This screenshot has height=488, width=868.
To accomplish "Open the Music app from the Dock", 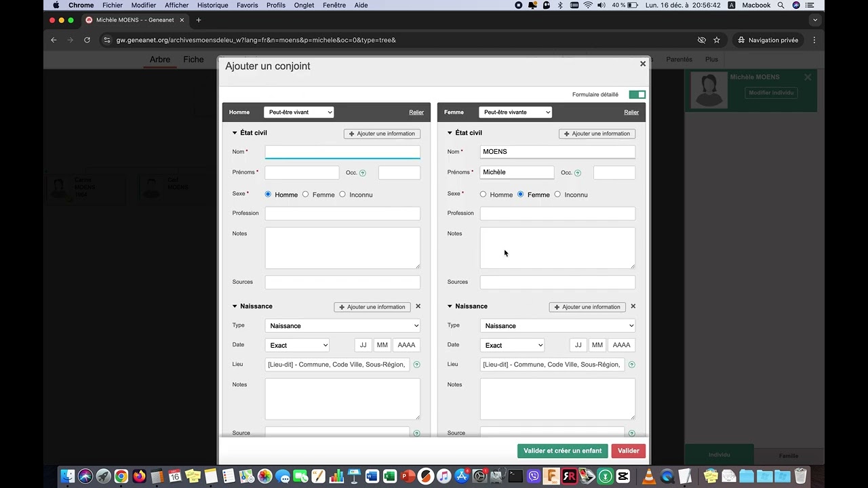I will [x=443, y=476].
